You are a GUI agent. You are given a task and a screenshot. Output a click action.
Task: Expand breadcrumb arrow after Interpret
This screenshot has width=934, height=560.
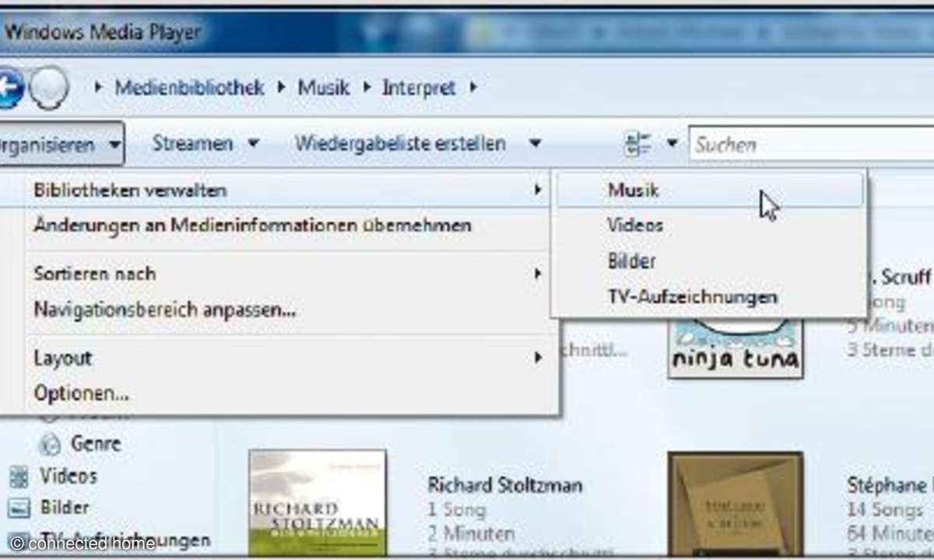click(473, 87)
